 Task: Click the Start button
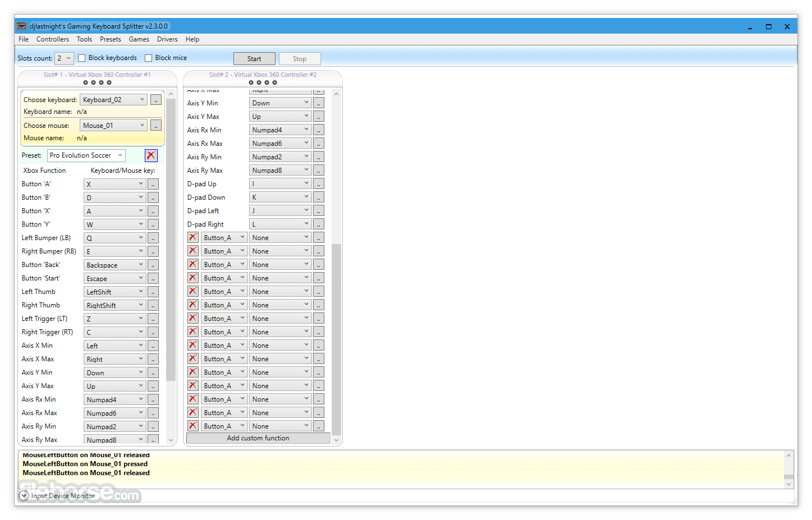point(254,59)
